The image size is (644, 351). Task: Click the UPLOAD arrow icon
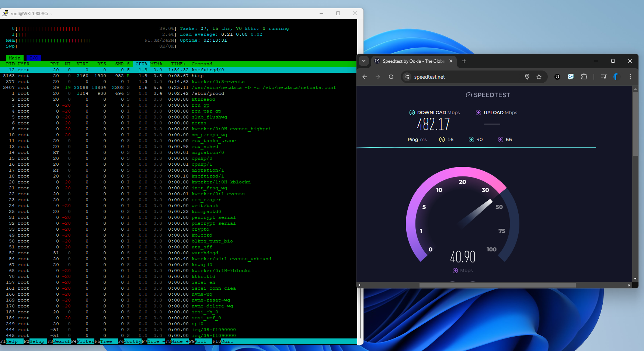478,113
